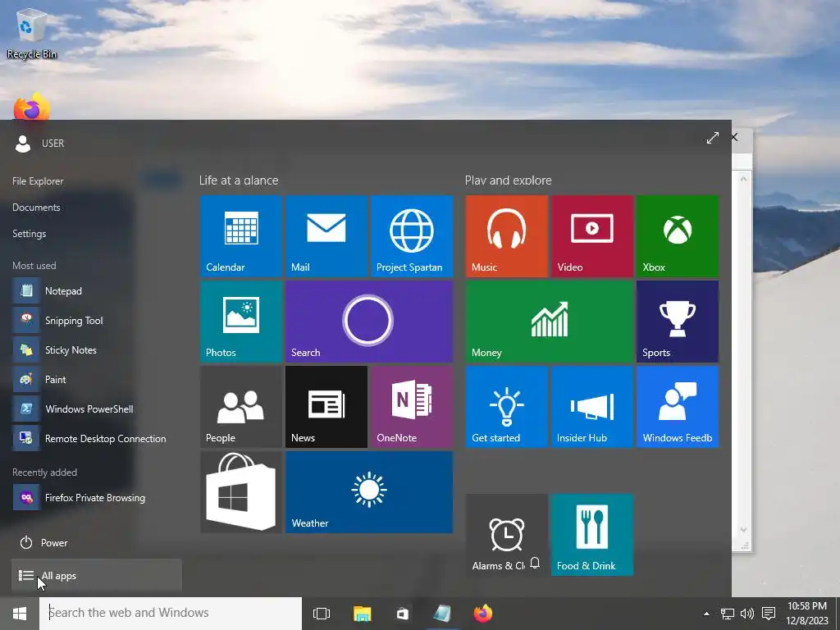Viewport: 840px width, 630px height.
Task: Open File Explorer from Start menu
Action: pyautogui.click(x=38, y=181)
